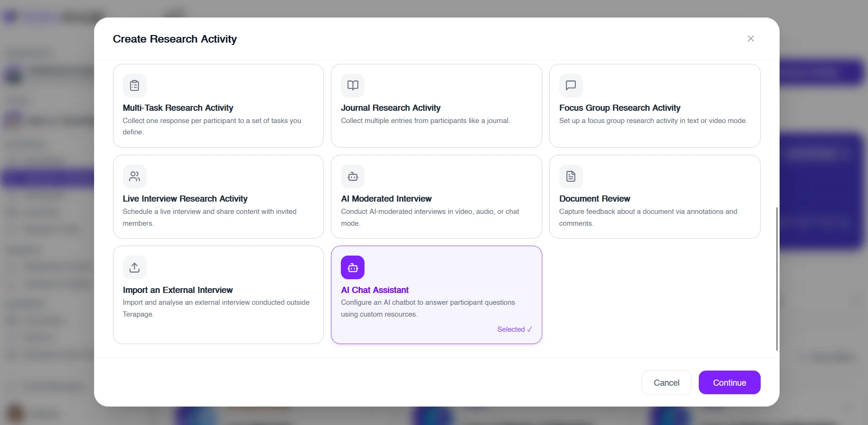Screen dimensions: 868x425
Task: Choose the Journal Research Activity title
Action: [x=391, y=108]
